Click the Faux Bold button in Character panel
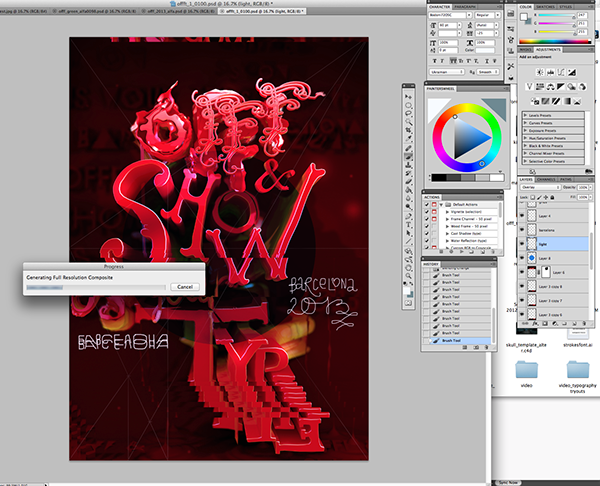Viewport: 600px width, 486px height. point(434,60)
